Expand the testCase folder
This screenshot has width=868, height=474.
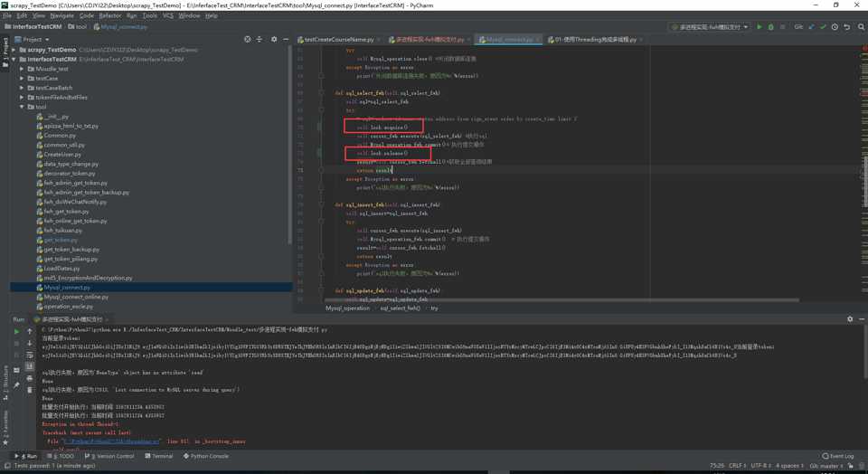(22, 78)
